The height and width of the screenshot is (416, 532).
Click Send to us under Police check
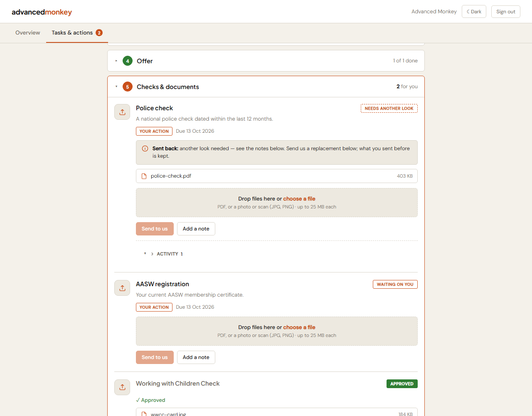click(x=155, y=229)
